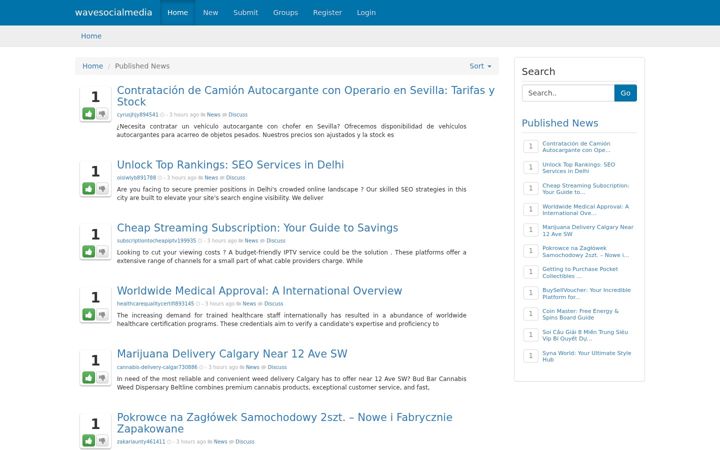Open author cannabis-delivery-calgar730886 profile
The height and width of the screenshot is (450, 720).
click(157, 367)
